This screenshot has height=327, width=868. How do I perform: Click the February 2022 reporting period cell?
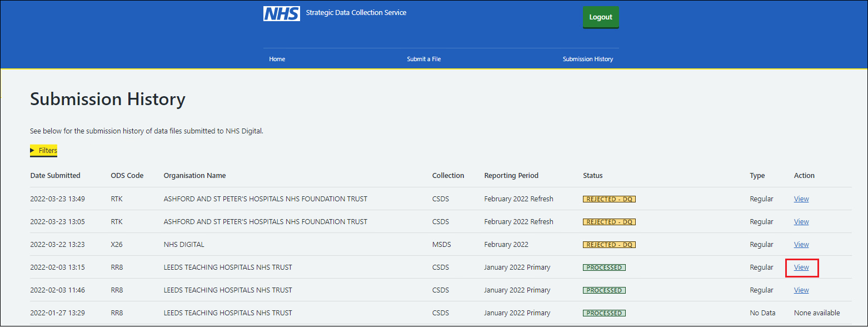coord(506,245)
